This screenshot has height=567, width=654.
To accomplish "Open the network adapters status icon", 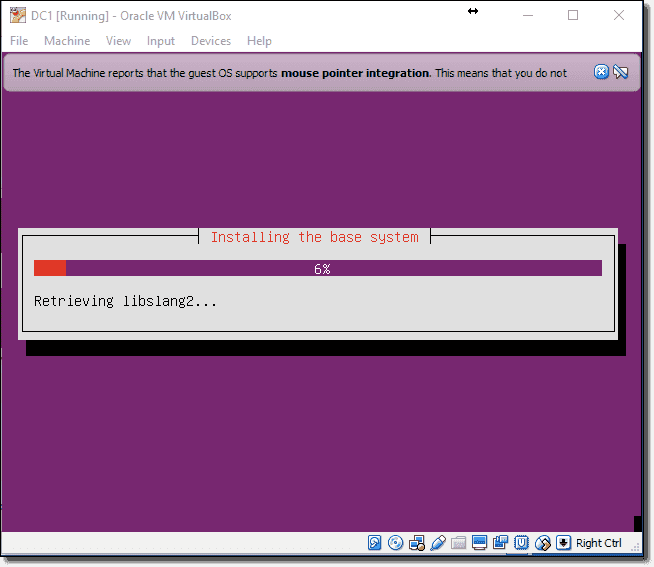I will 417,543.
